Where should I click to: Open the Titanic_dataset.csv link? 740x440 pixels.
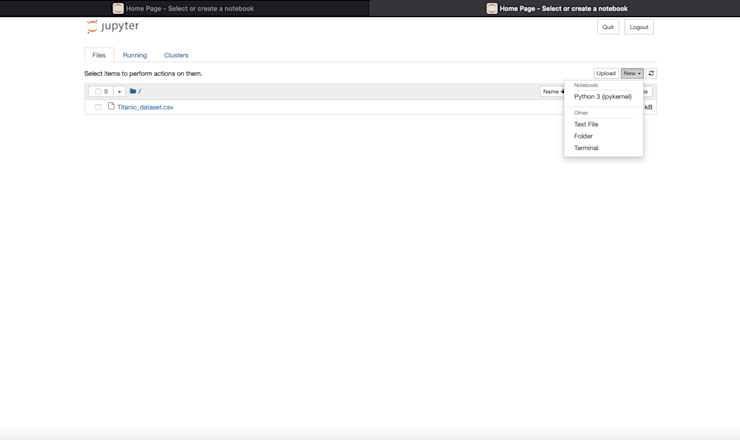pos(145,107)
